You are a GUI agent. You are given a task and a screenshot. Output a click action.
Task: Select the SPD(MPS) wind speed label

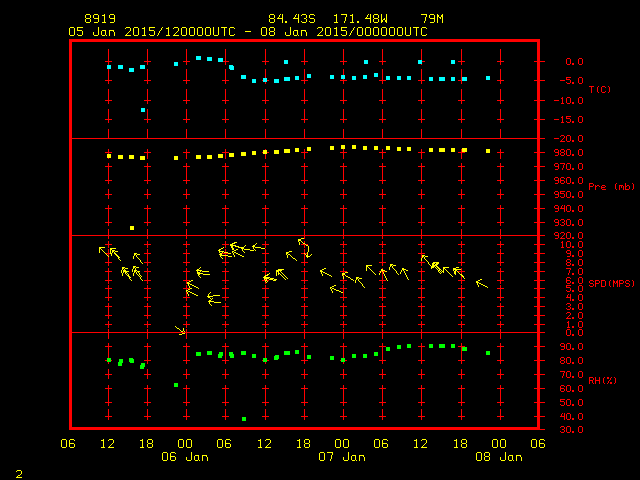pyautogui.click(x=610, y=284)
